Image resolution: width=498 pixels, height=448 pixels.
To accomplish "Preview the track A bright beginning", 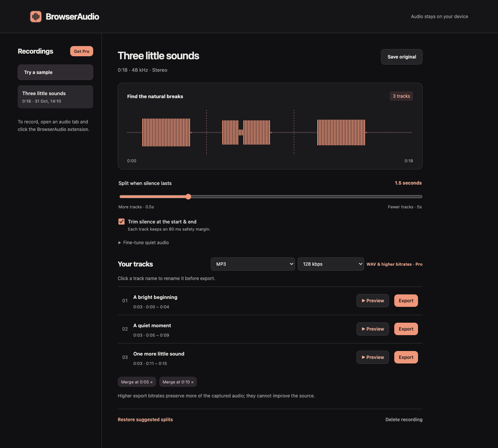I will coord(372,301).
